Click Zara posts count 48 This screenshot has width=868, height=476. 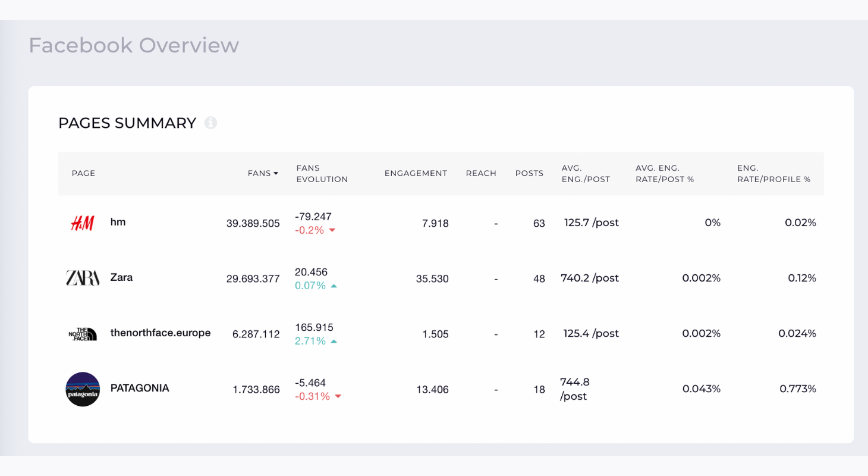[x=539, y=278]
